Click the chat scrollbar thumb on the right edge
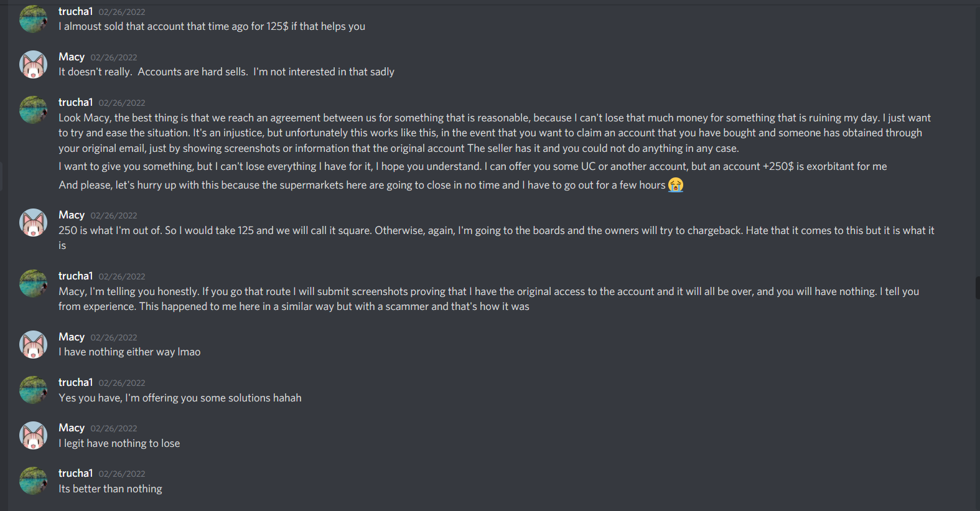This screenshot has height=511, width=980. pyautogui.click(x=978, y=288)
